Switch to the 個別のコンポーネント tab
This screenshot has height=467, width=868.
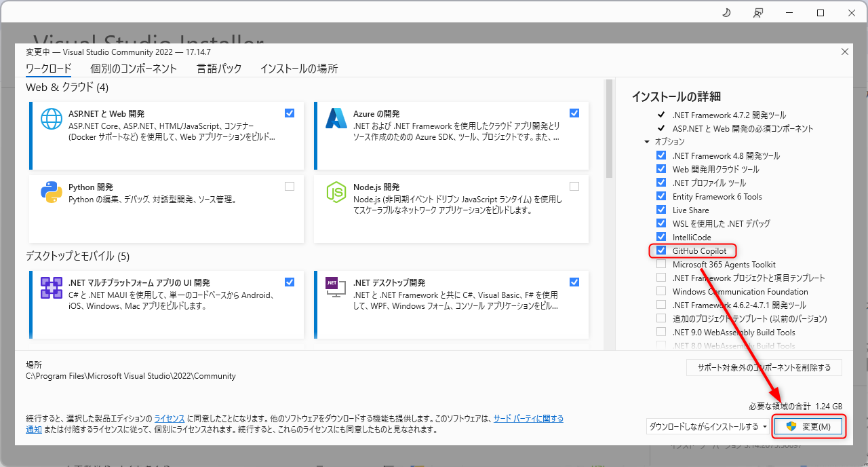(x=134, y=69)
